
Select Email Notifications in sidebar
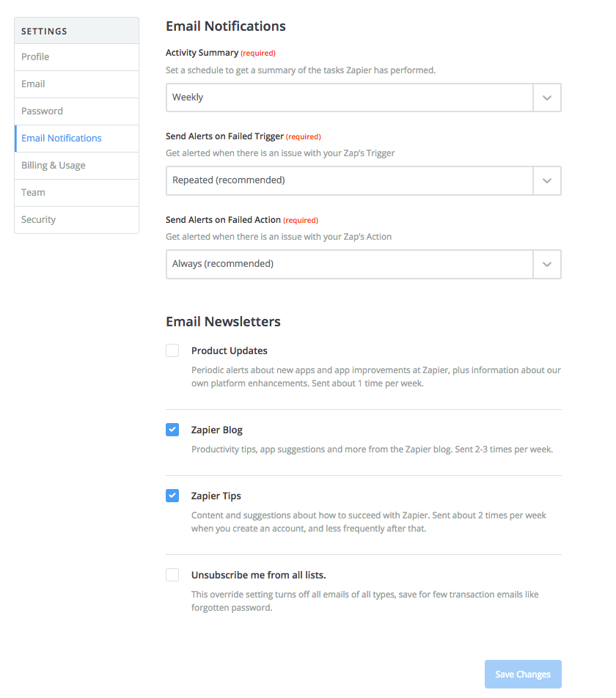pos(76,139)
